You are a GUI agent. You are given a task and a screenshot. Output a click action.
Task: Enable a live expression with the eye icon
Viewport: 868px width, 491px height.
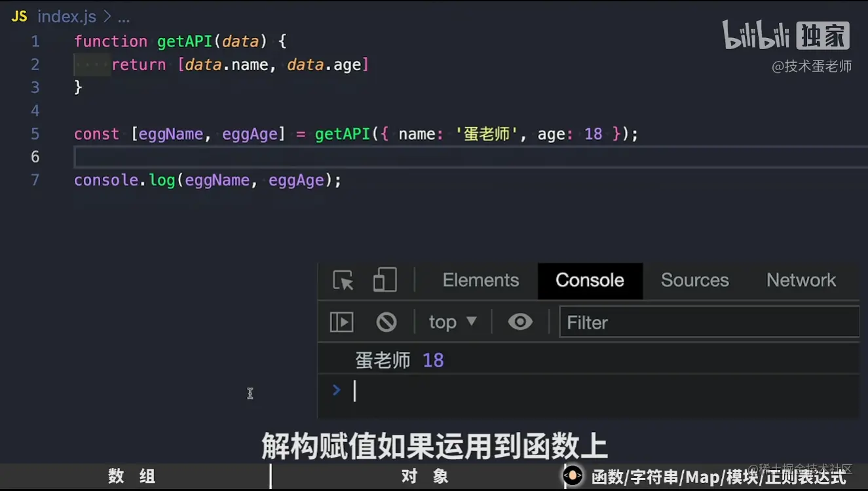(x=519, y=321)
